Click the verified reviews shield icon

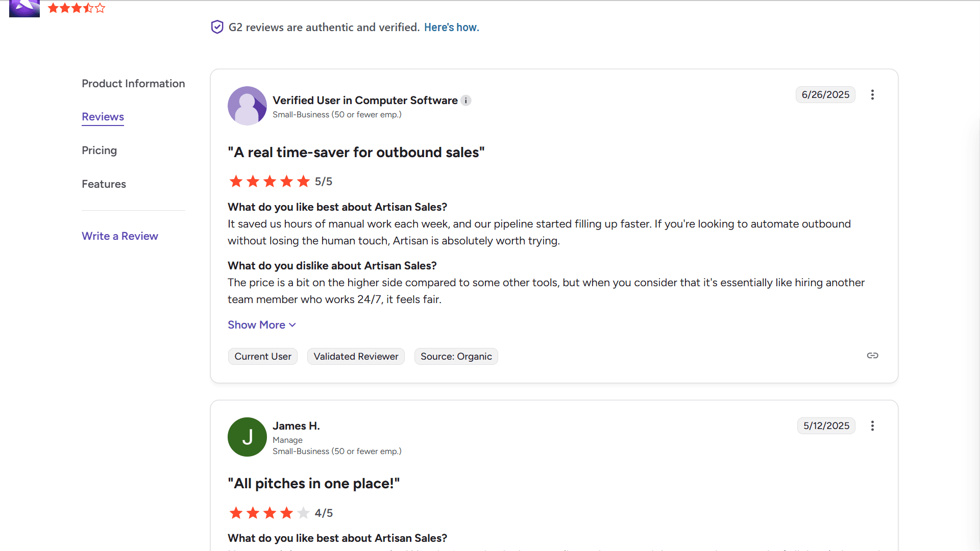217,27
